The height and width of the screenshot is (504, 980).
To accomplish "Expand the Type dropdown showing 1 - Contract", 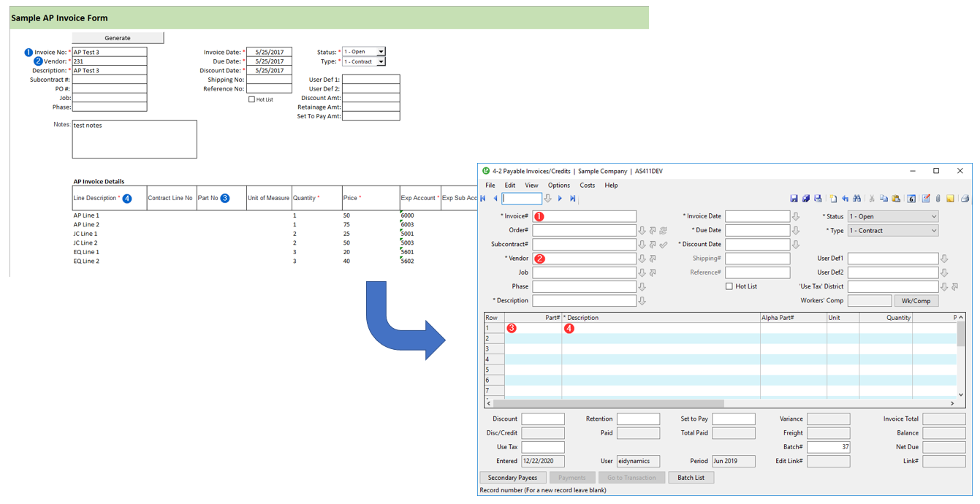I will pyautogui.click(x=892, y=231).
